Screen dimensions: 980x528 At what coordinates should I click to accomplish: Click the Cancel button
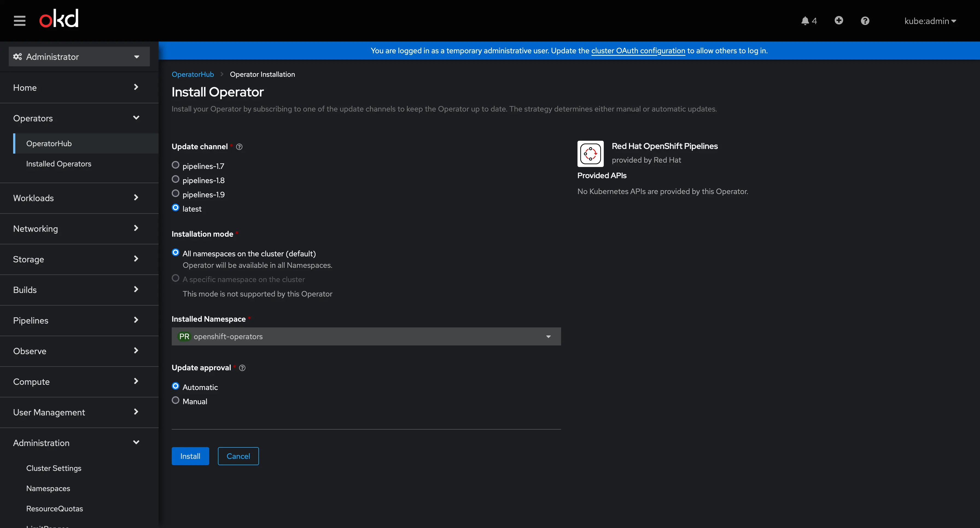tap(238, 456)
